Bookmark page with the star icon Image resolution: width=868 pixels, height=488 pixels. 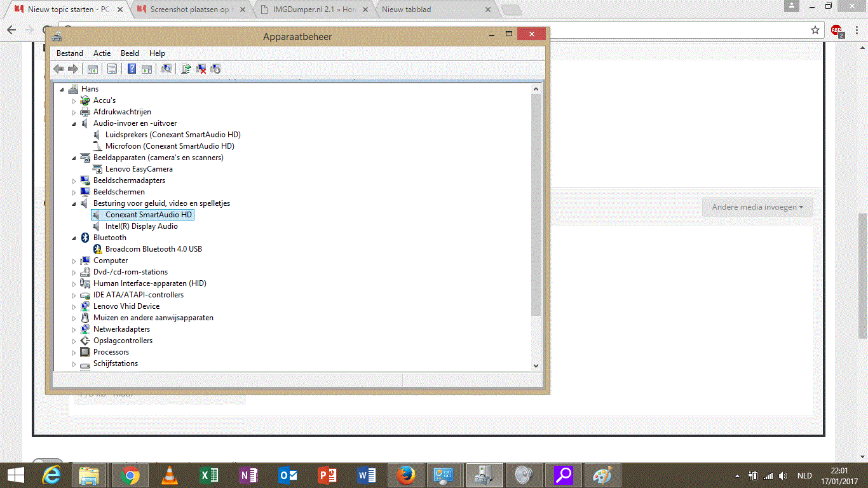click(x=815, y=30)
